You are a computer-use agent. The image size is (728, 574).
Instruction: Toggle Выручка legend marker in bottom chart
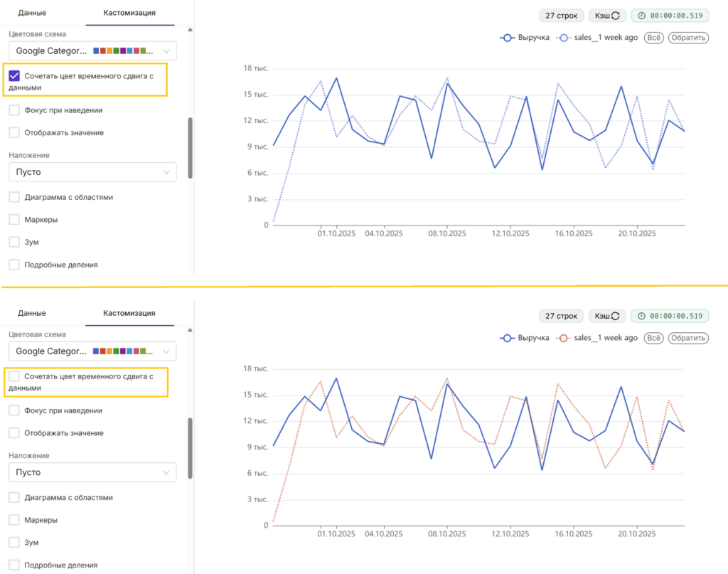point(507,338)
